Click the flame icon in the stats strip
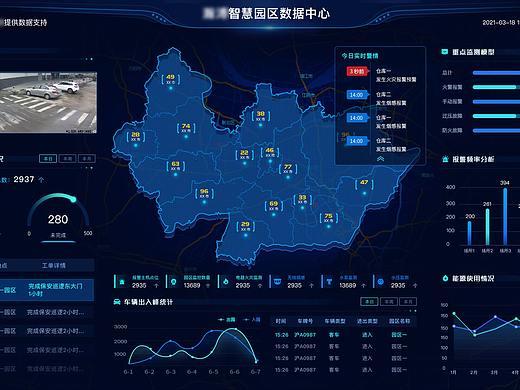520x390 pixels. coord(226,282)
